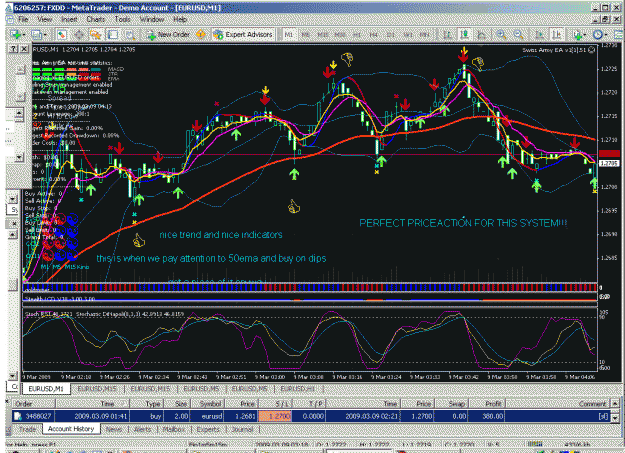Viewport: 625px width, 453px height.
Task: Switch to the EURUSD,H1 chart tab
Action: coord(297,388)
